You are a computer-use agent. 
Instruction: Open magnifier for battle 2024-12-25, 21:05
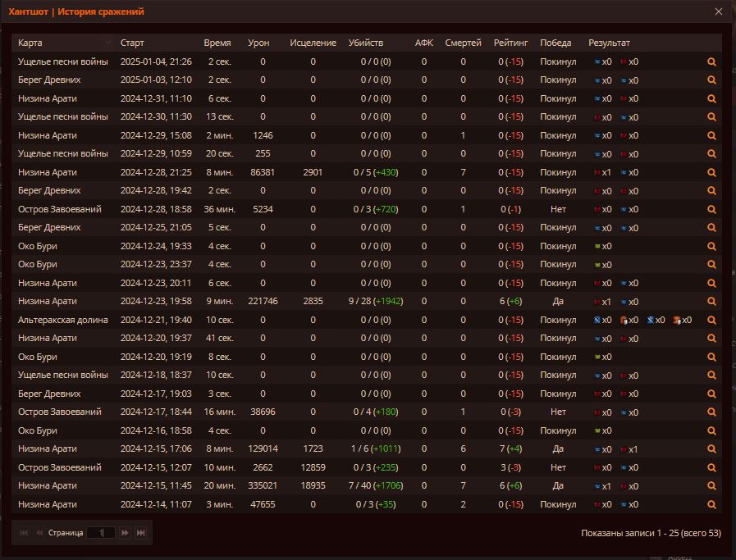click(x=711, y=227)
